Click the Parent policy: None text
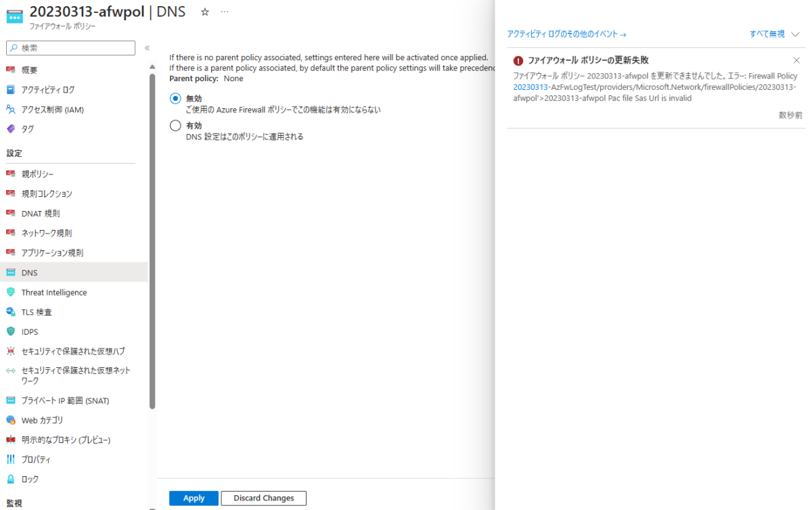 (206, 78)
